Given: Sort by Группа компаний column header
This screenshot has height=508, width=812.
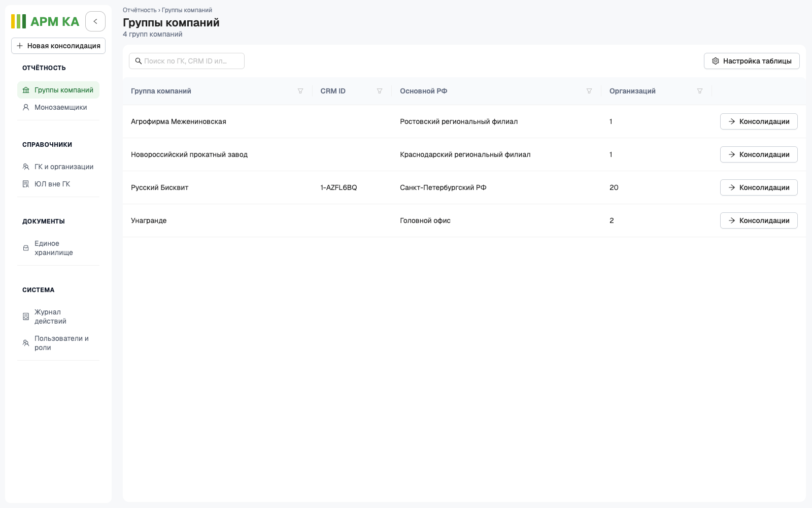Looking at the screenshot, I should (161, 91).
